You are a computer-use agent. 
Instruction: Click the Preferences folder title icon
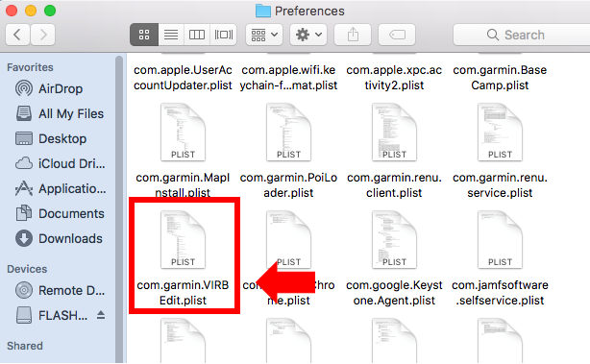(x=263, y=11)
